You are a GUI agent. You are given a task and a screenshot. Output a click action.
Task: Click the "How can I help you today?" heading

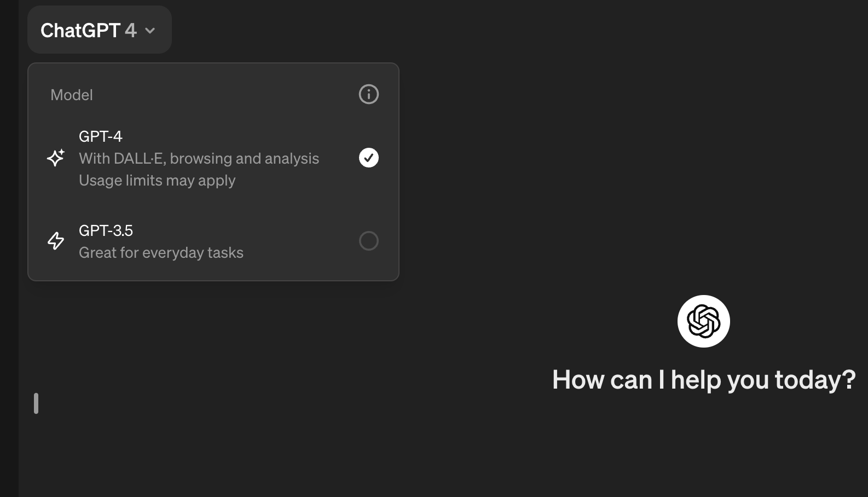[x=704, y=379]
